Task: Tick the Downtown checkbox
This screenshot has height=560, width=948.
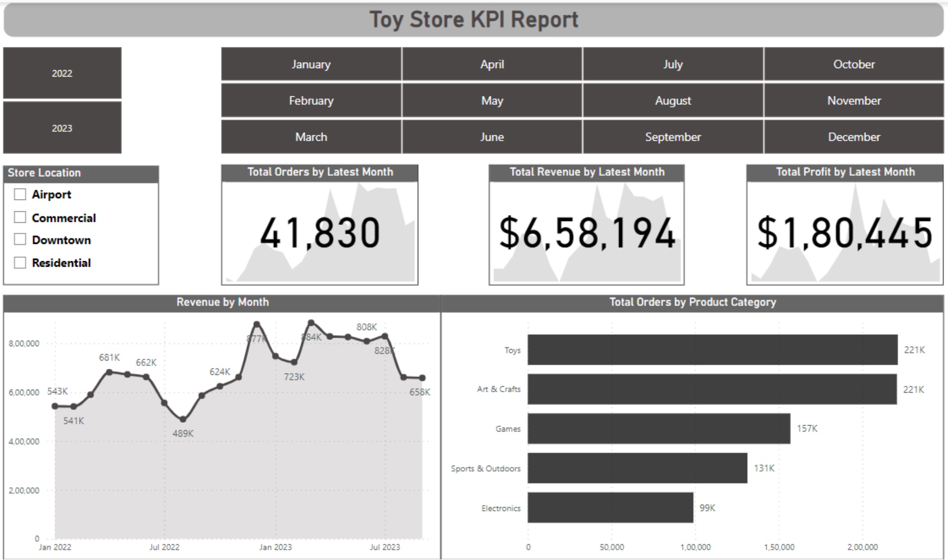Action: coord(20,240)
